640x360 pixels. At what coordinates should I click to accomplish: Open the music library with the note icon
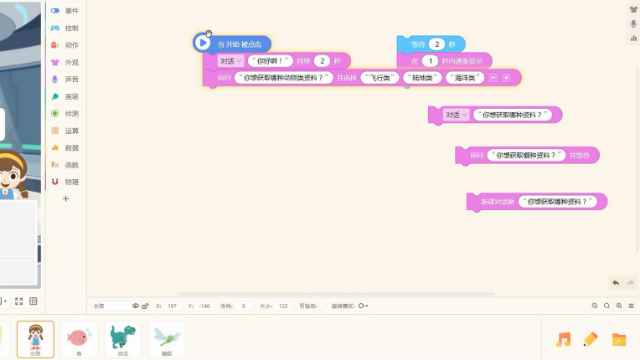564,339
